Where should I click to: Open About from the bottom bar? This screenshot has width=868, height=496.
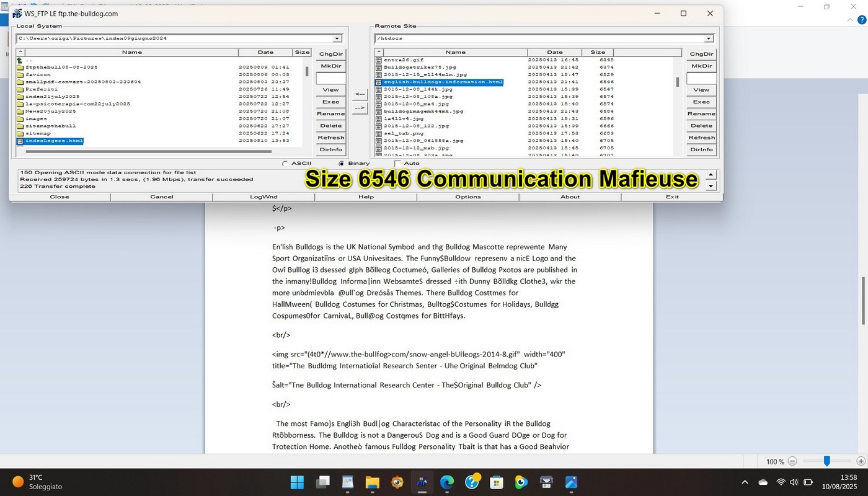[x=570, y=197]
